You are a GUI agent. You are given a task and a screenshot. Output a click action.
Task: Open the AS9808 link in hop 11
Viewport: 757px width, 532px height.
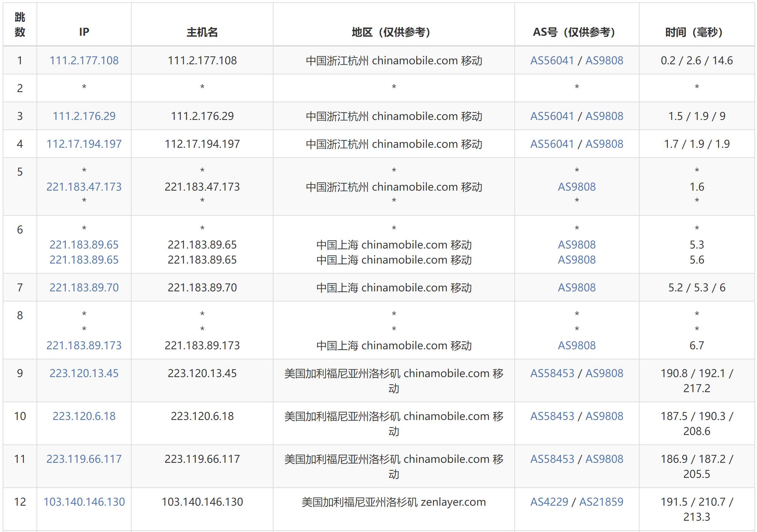click(x=604, y=459)
